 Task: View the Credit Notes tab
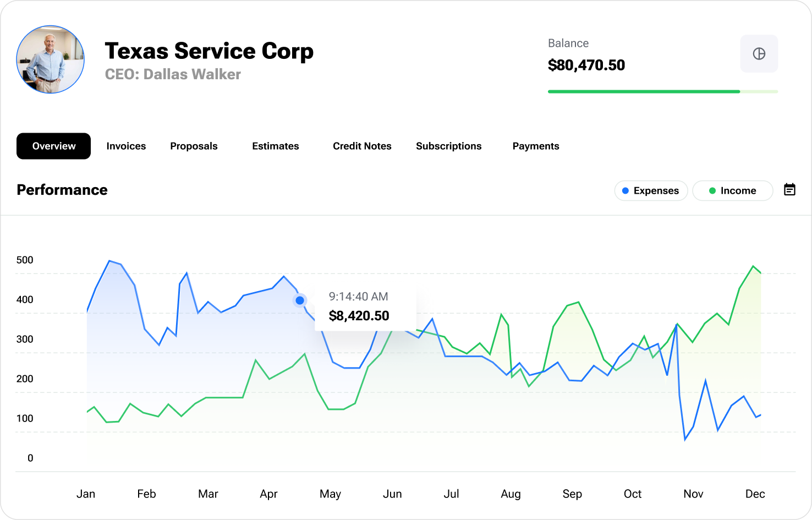coord(362,146)
